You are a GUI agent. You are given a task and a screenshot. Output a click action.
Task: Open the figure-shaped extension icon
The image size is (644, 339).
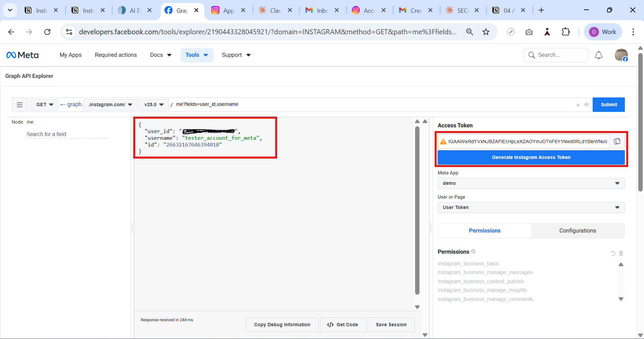pos(547,32)
